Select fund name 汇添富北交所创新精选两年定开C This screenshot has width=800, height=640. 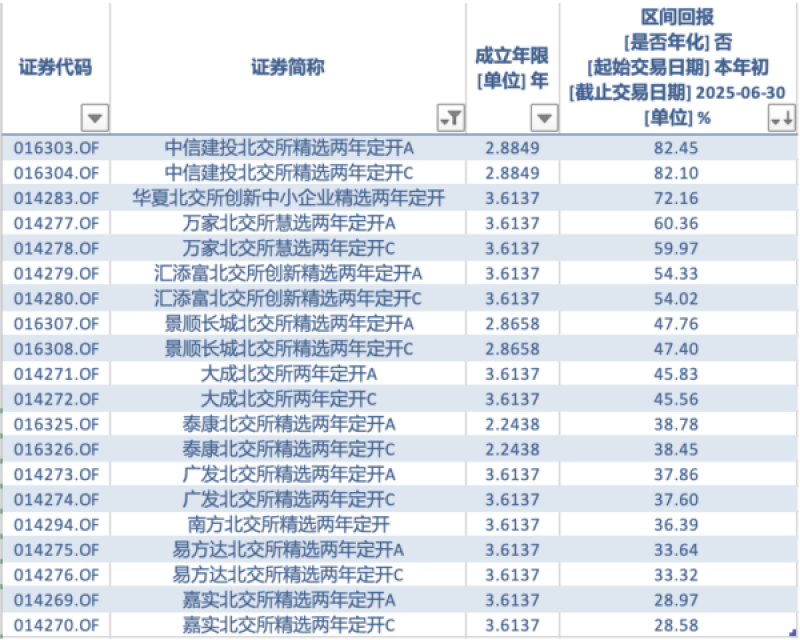pyautogui.click(x=289, y=299)
